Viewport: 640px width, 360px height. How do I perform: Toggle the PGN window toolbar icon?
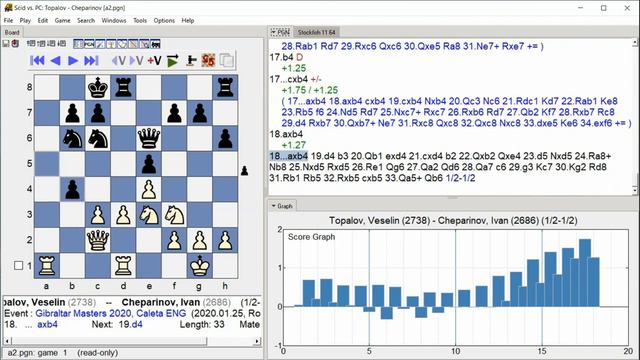pyautogui.click(x=89, y=44)
